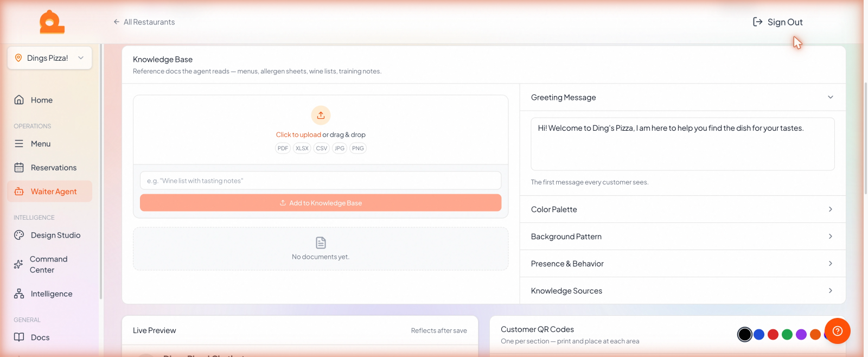Image resolution: width=868 pixels, height=357 pixels.
Task: Click the XLSX file type chip
Action: 302,148
